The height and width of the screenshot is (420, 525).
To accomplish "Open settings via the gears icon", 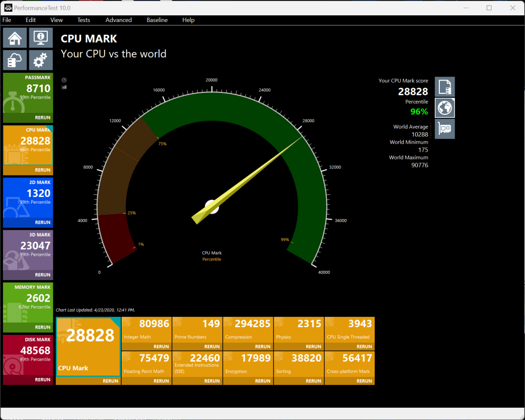I will point(41,61).
